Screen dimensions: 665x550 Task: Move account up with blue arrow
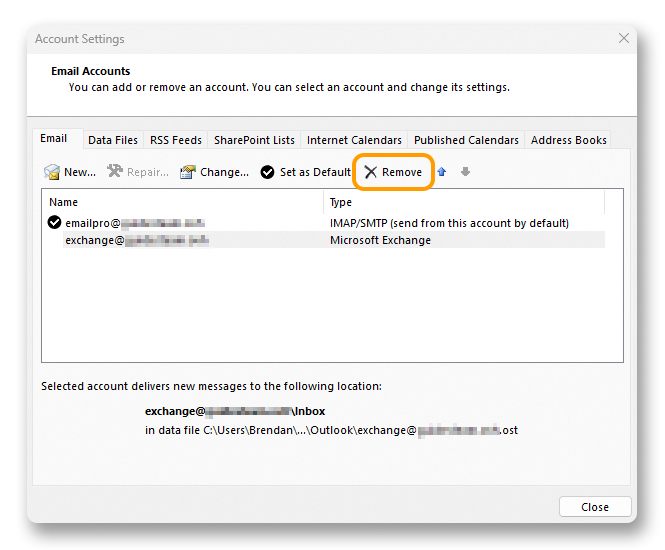(441, 172)
